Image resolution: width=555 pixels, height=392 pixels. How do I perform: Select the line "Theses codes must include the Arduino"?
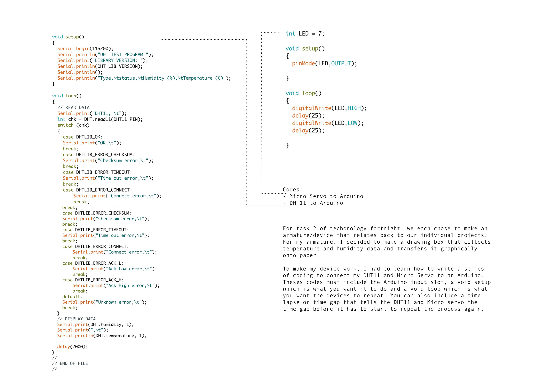(x=387, y=282)
